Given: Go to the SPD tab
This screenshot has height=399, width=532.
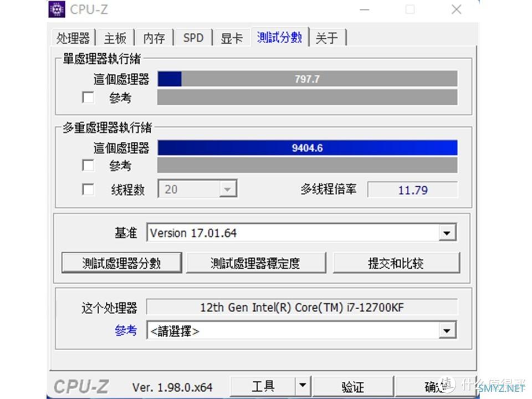Looking at the screenshot, I should pos(193,38).
